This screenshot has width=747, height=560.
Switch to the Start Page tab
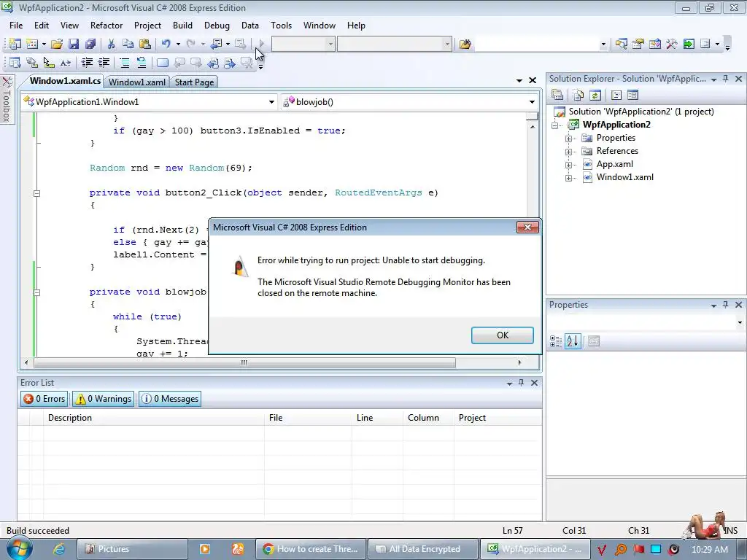click(x=194, y=82)
